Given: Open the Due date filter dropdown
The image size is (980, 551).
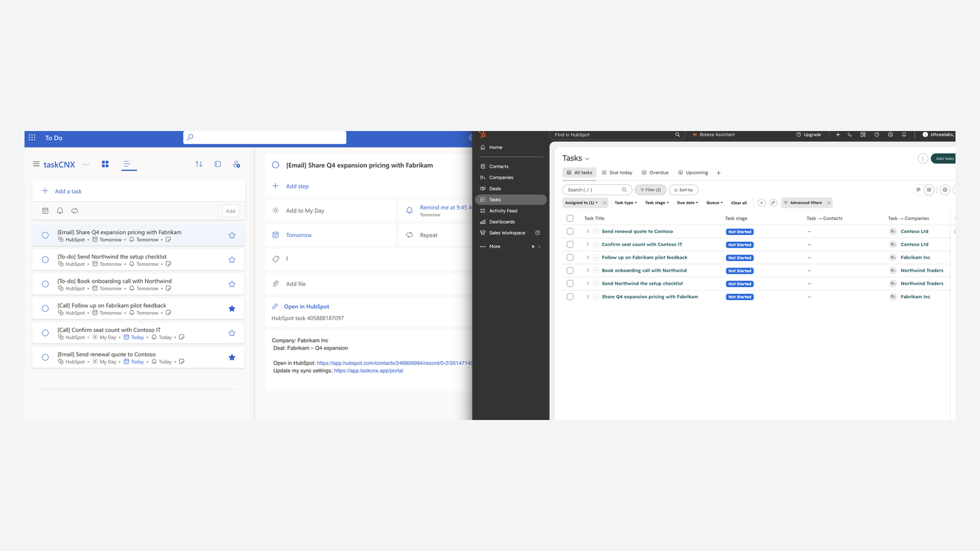Looking at the screenshot, I should 688,203.
